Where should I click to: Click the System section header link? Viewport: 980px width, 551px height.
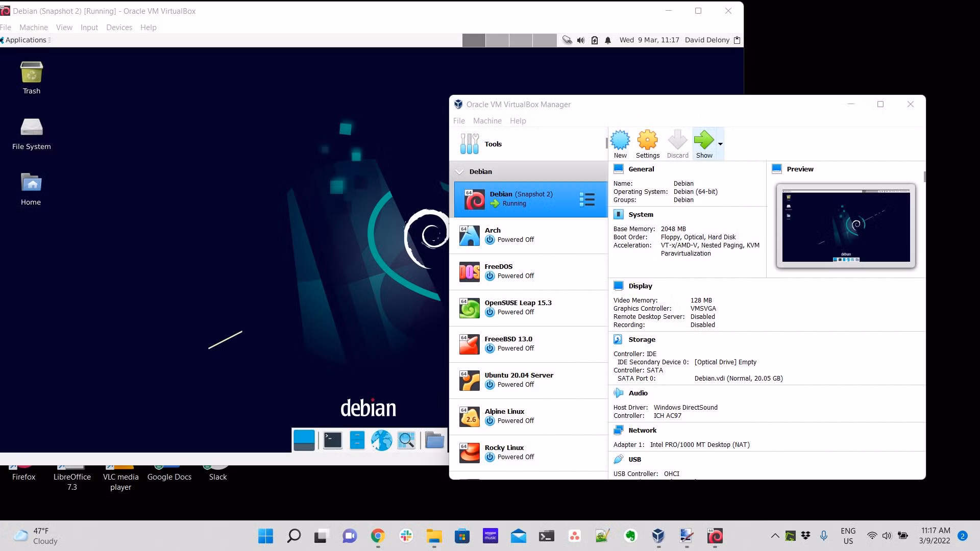(641, 215)
